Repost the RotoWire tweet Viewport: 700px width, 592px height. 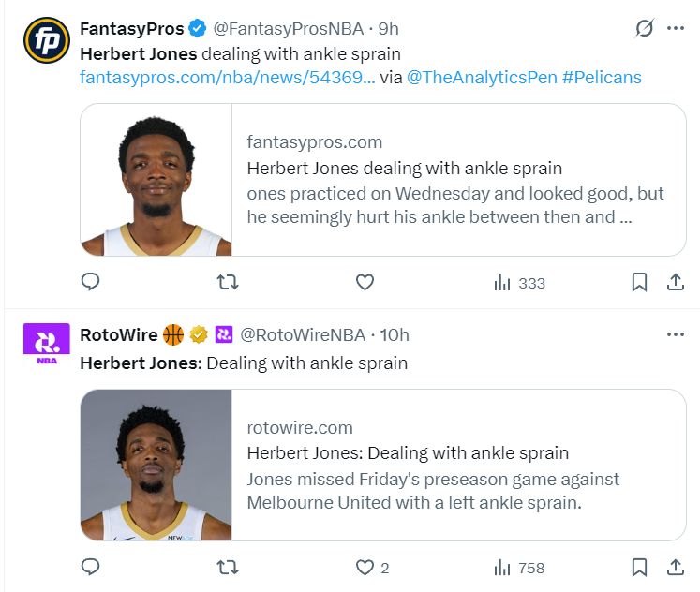tap(228, 567)
